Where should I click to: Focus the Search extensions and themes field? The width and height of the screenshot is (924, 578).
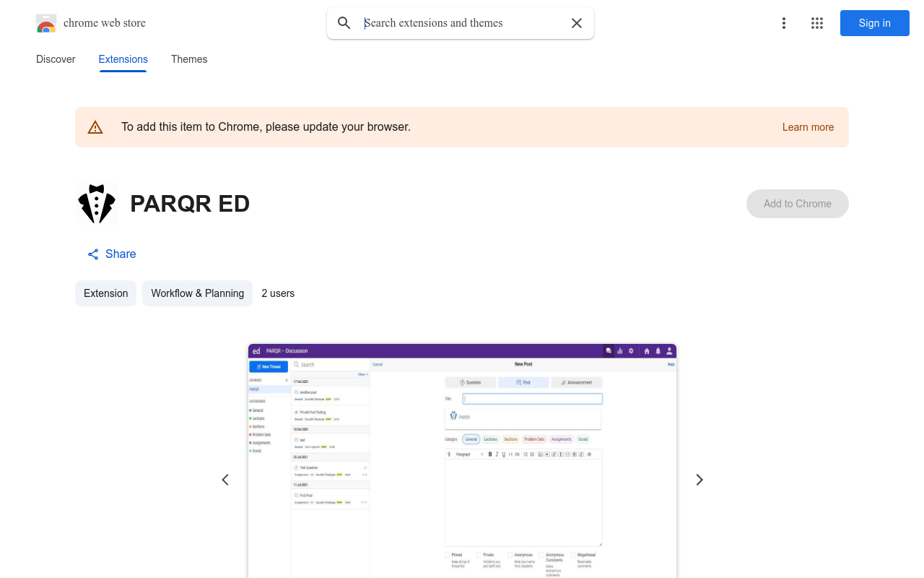tap(462, 23)
